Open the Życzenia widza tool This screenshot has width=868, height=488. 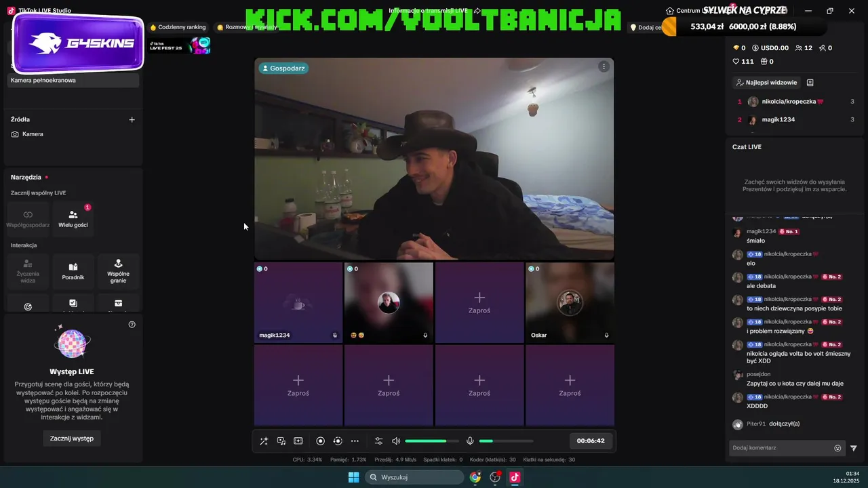(x=28, y=270)
